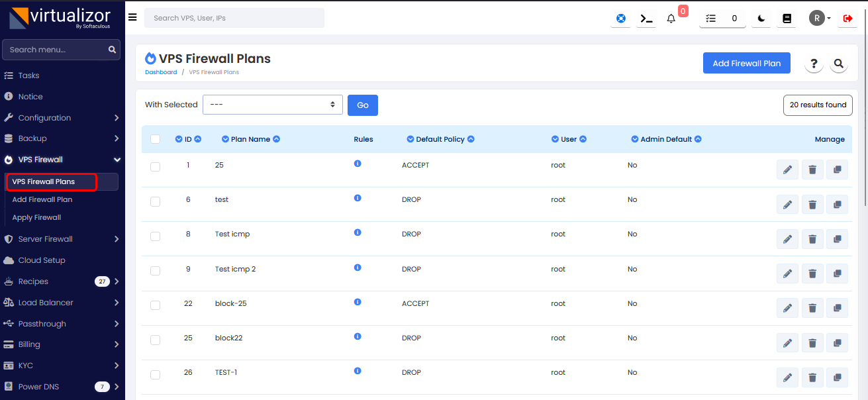
Task: Click the edit pencil icon for plan 25
Action: (787, 170)
